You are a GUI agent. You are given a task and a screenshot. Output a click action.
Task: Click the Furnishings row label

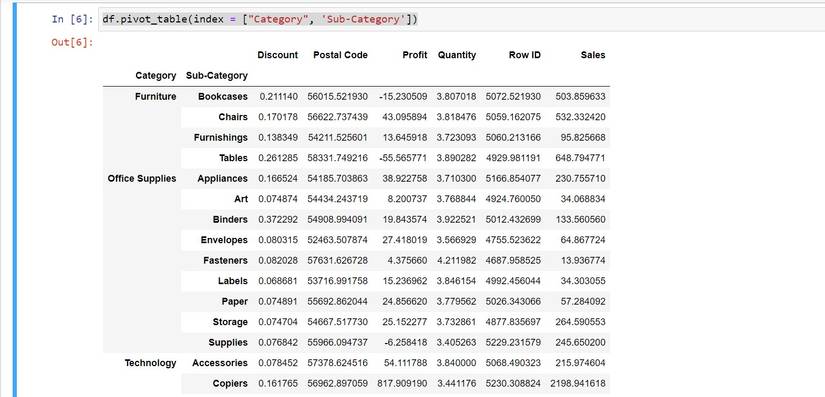point(220,138)
